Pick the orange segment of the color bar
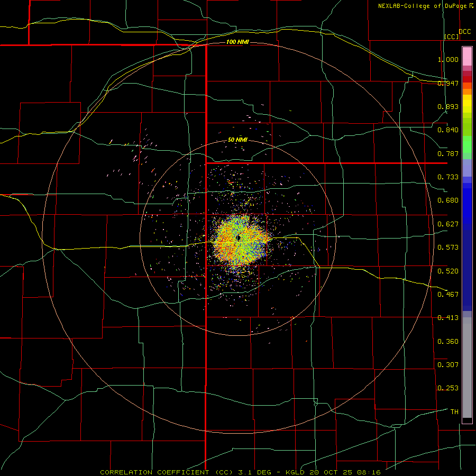This screenshot has height=476, width=476. [467, 91]
